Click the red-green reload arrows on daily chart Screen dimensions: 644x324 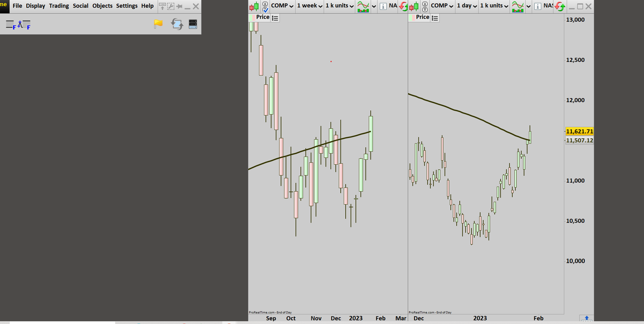[x=560, y=6]
